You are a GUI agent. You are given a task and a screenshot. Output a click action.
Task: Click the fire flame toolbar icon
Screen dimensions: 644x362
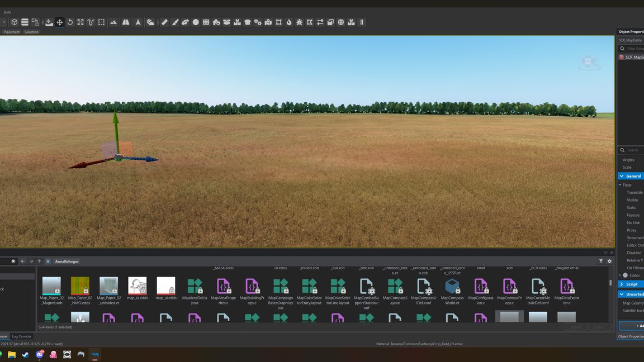tap(288, 22)
